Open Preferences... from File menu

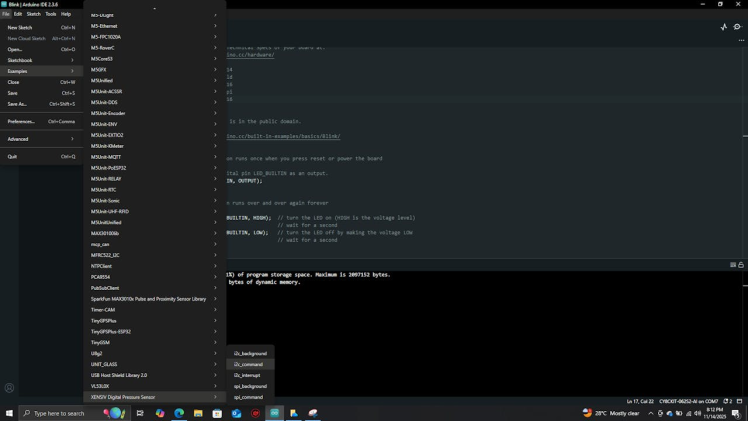42,122
